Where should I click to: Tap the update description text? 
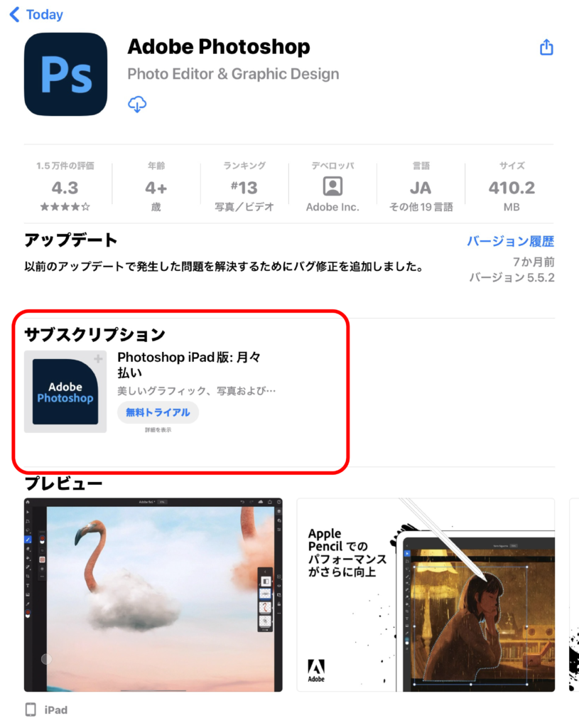point(224,267)
